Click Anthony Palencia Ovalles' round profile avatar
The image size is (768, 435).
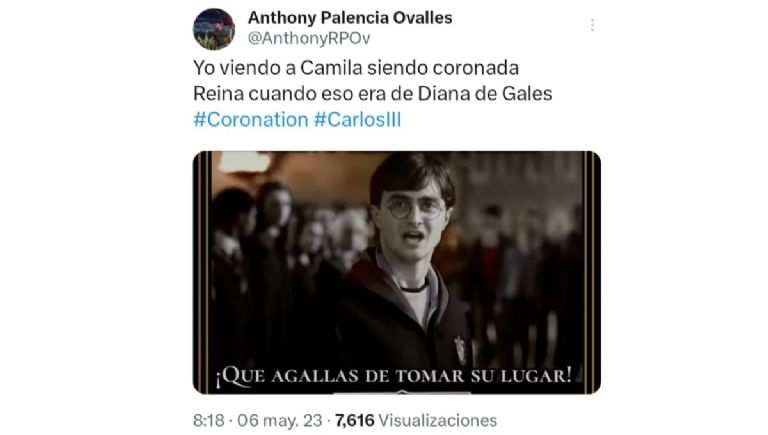[214, 29]
